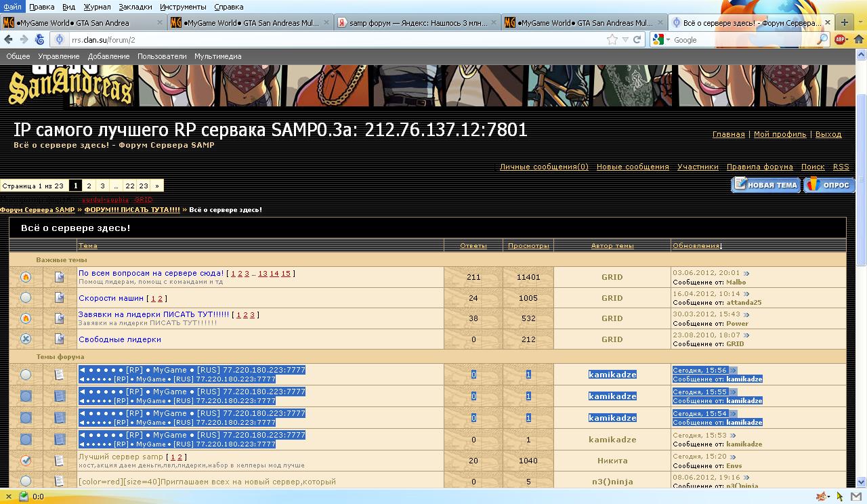This screenshot has height=504, width=867.
Task: Close the Yandex 'samp форум' tab
Action: tap(494, 22)
